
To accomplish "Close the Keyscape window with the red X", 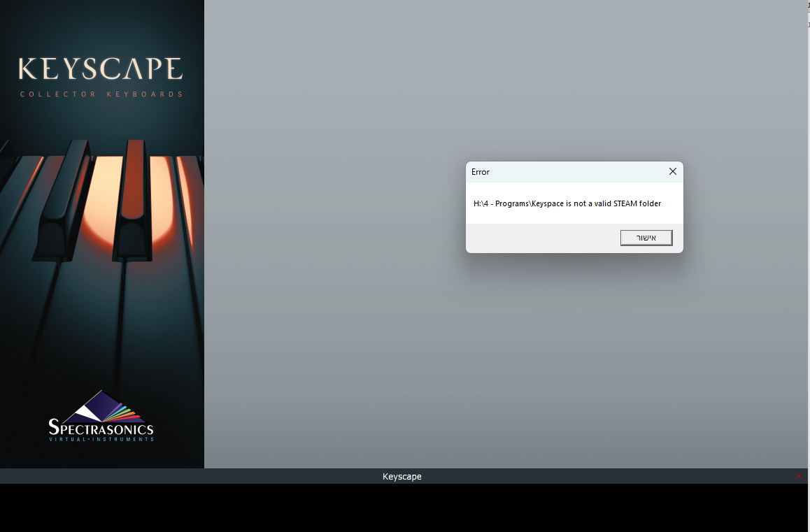I will [x=799, y=476].
